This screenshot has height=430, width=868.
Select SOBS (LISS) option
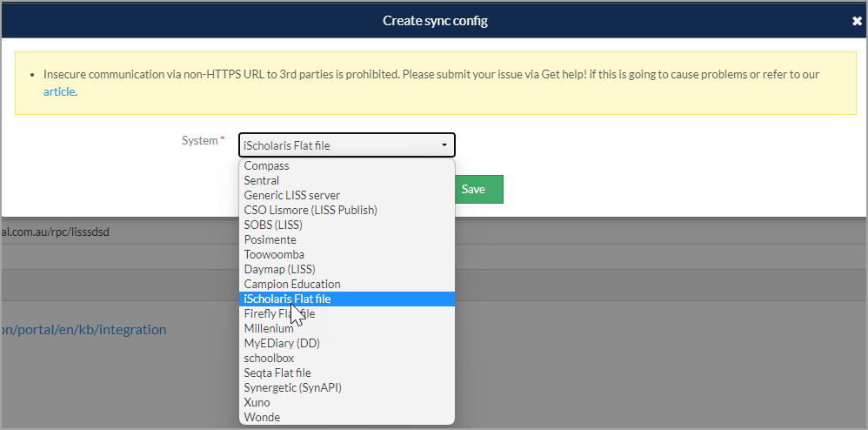tap(347, 225)
